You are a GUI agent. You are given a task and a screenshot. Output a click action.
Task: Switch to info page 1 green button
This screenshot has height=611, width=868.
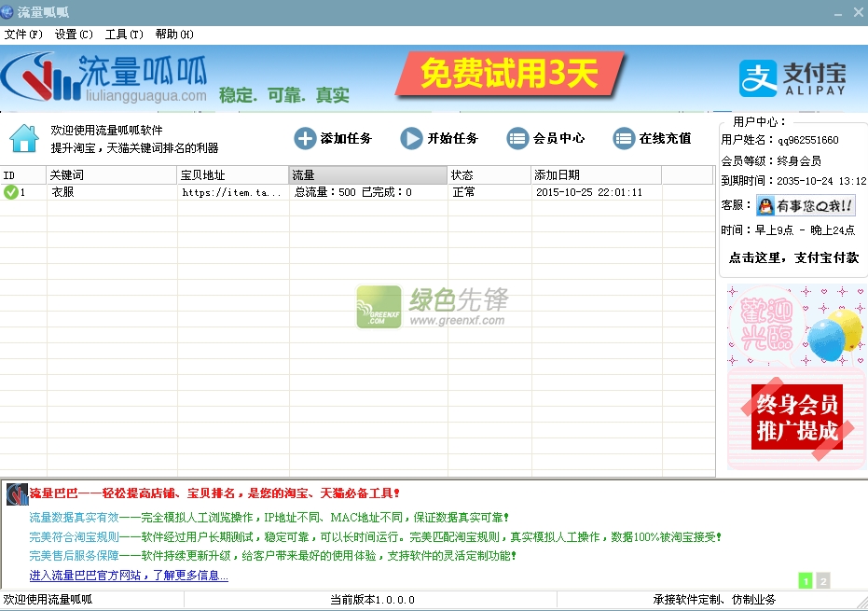[806, 581]
